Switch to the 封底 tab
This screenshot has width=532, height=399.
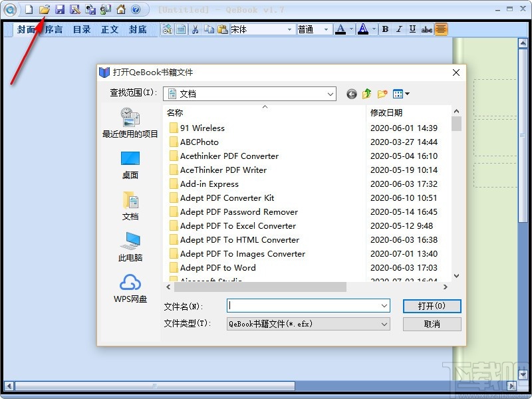click(137, 29)
